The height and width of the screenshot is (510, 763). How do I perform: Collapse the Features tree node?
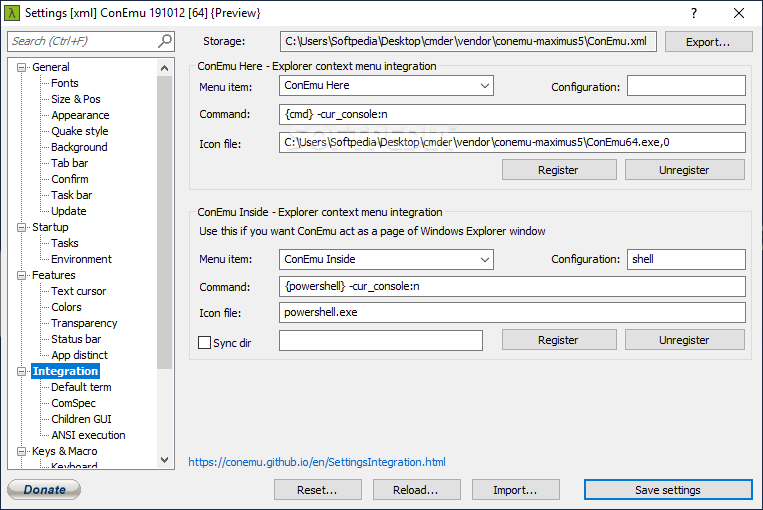[21, 275]
